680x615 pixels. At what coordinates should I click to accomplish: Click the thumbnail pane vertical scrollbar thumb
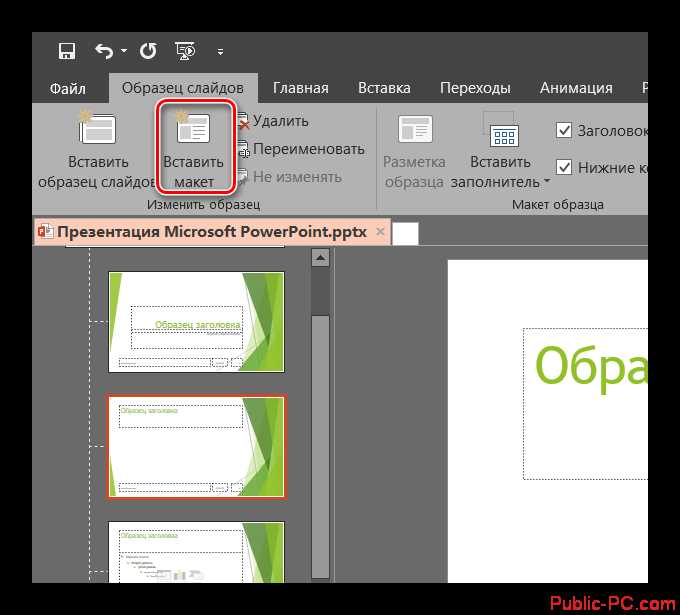pyautogui.click(x=320, y=447)
